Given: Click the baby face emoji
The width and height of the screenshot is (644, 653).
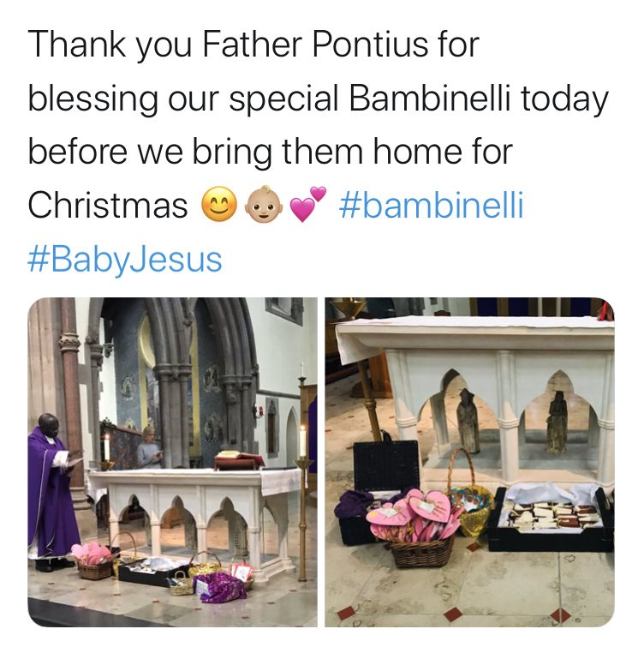Looking at the screenshot, I should tap(264, 205).
